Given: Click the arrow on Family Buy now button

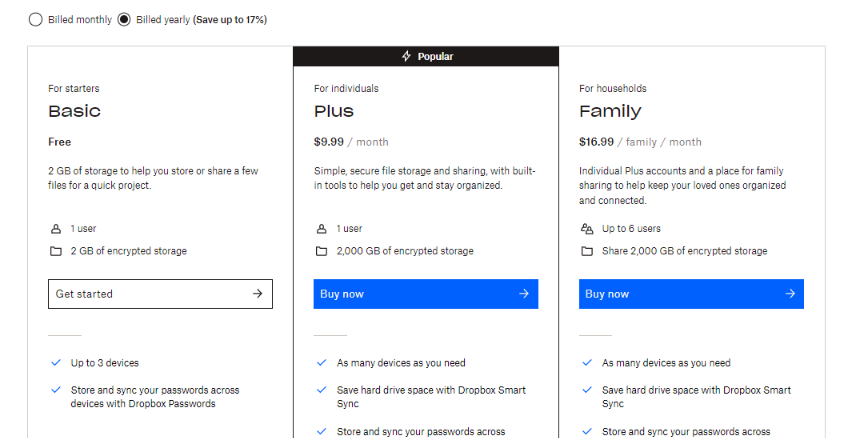Looking at the screenshot, I should (x=789, y=294).
